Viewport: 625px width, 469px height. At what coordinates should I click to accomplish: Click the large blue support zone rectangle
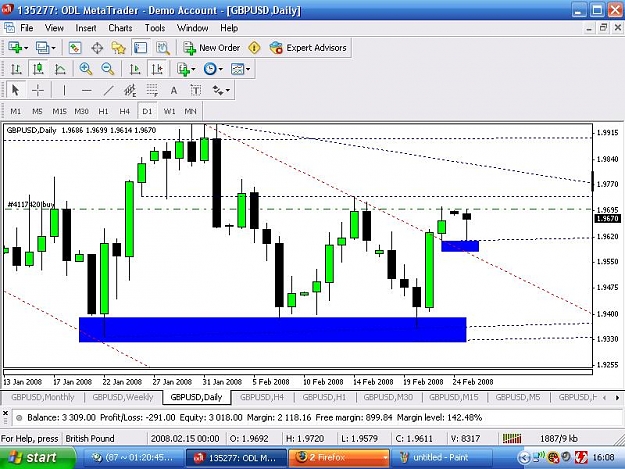(273, 330)
